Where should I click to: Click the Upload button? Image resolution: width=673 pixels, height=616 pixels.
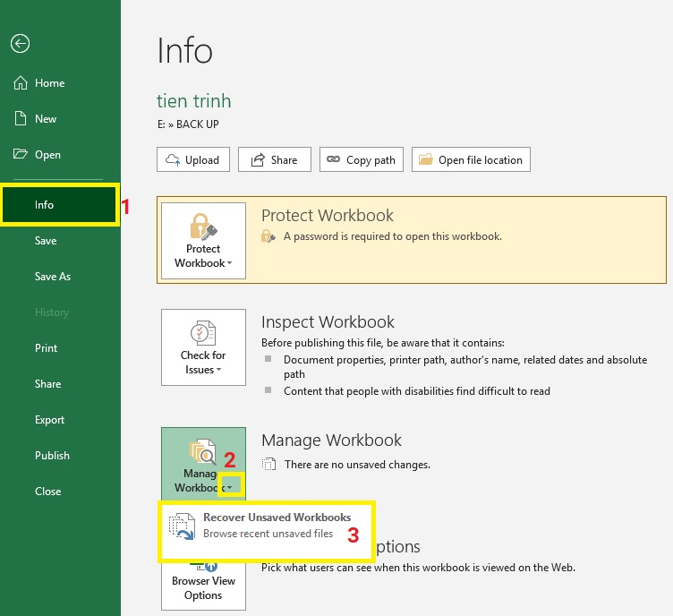[193, 159]
